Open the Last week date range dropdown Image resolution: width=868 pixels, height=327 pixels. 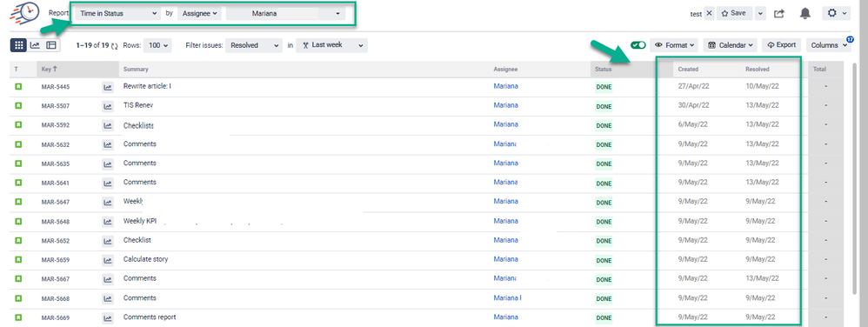[x=332, y=45]
